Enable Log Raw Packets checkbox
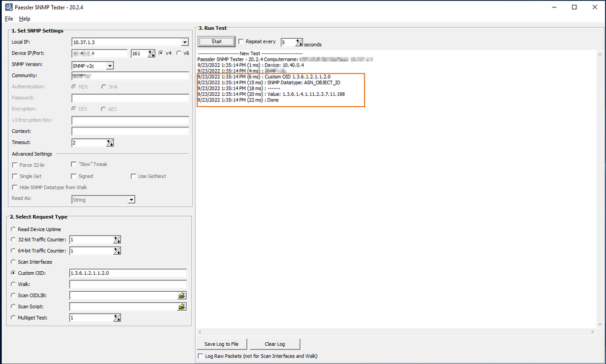The height and width of the screenshot is (364, 606). click(201, 356)
